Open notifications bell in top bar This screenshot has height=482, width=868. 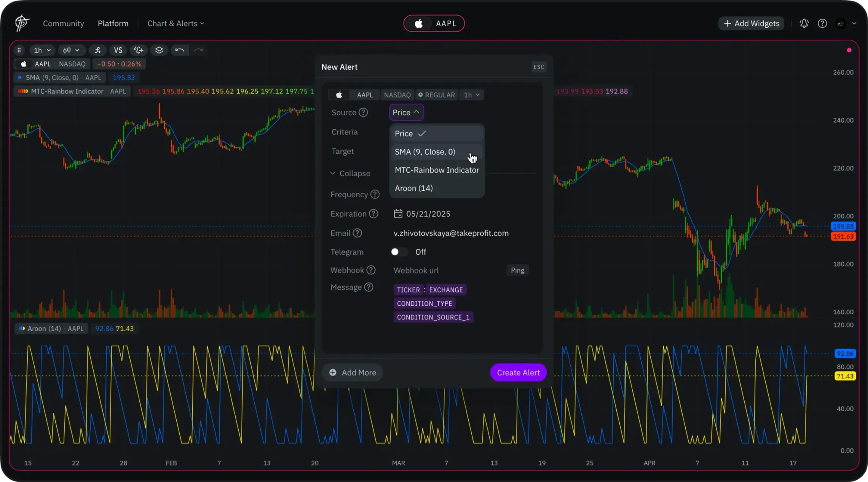(804, 23)
